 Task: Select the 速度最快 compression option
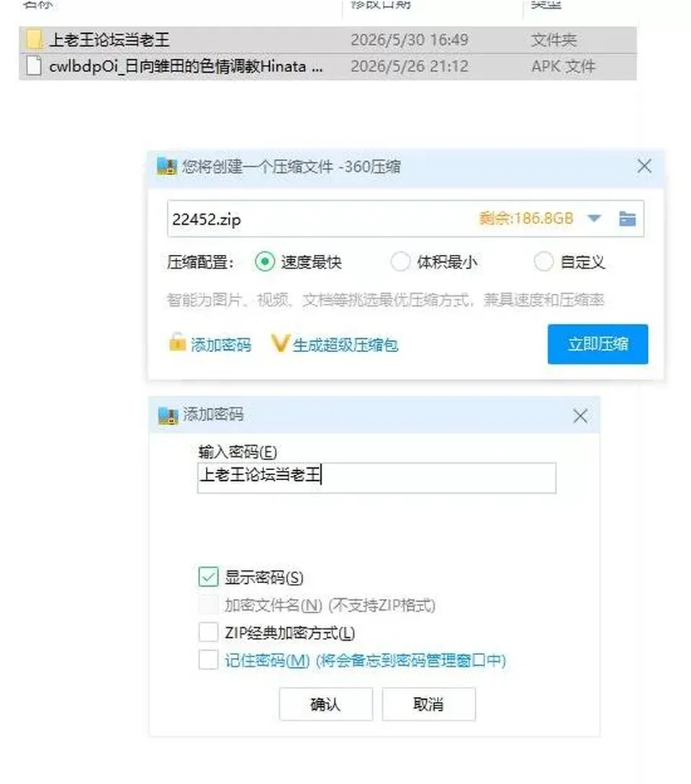pyautogui.click(x=264, y=261)
